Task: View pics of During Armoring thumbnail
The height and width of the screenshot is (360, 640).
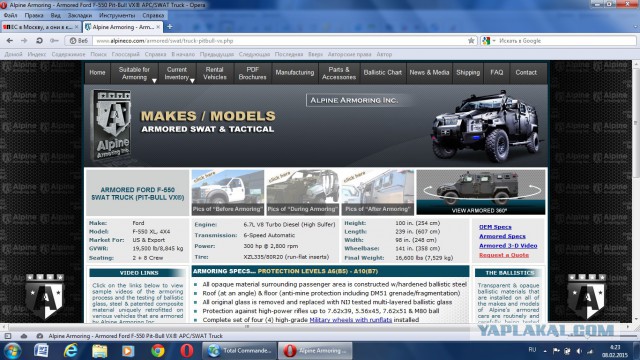Action: (302, 192)
